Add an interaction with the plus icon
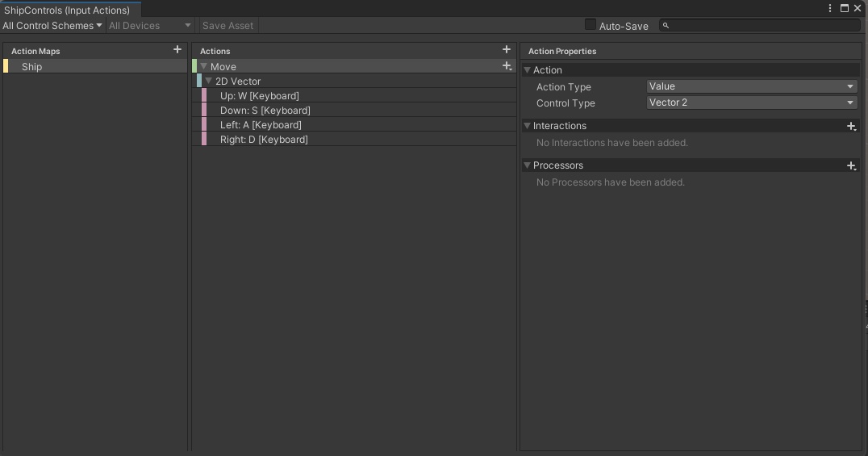Image resolution: width=868 pixels, height=456 pixels. (851, 126)
